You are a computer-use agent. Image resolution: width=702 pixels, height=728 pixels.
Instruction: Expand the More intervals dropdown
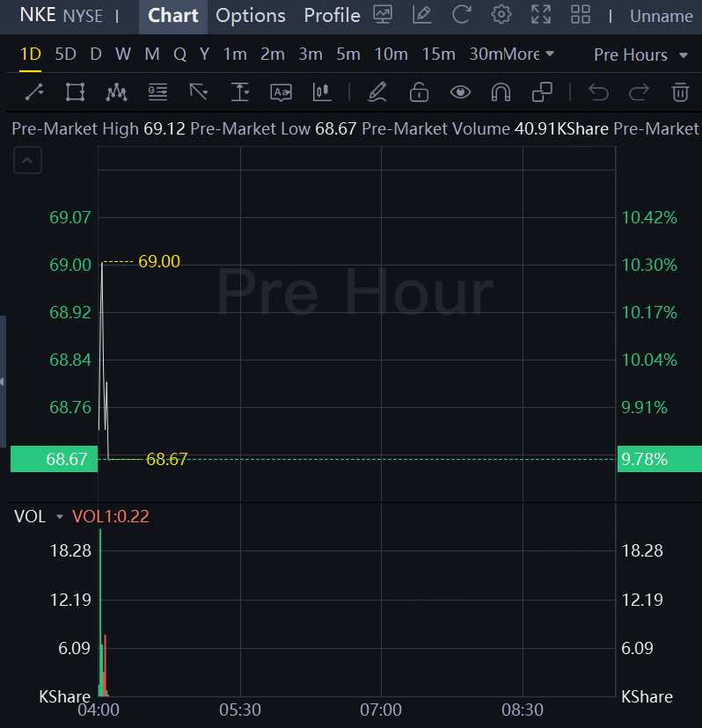[528, 55]
